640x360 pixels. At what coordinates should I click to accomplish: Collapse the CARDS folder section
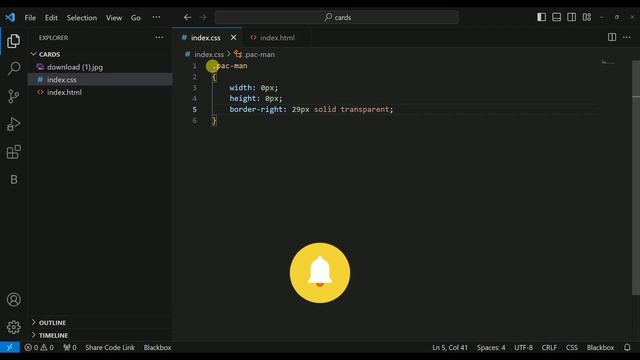click(x=49, y=54)
